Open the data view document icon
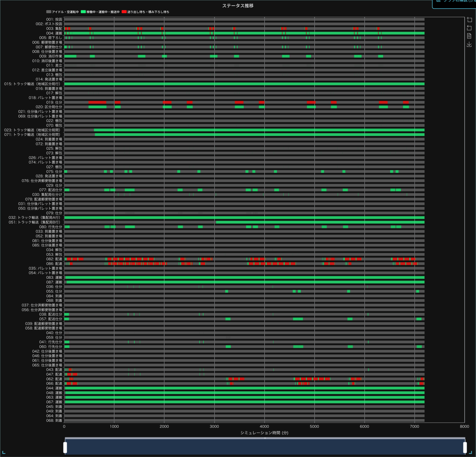The width and height of the screenshot is (476, 457). (469, 36)
